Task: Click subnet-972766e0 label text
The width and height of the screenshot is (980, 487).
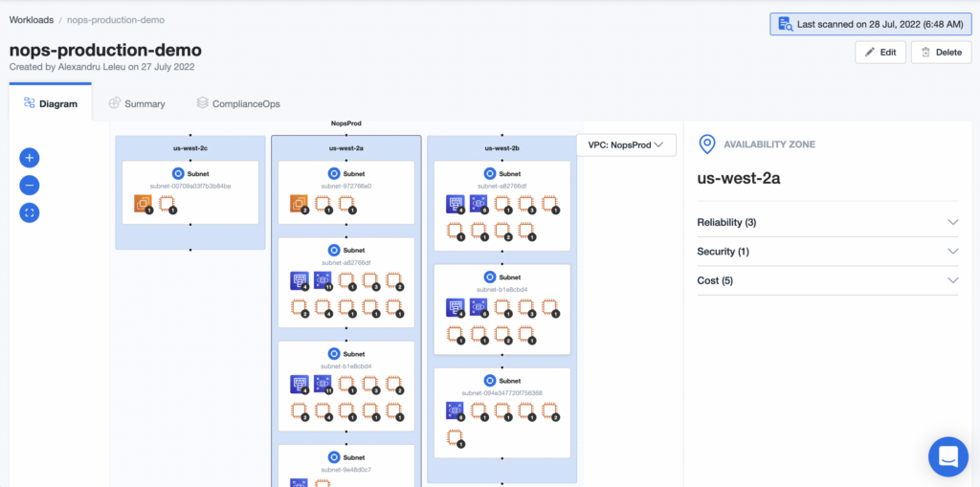Action: [x=346, y=186]
